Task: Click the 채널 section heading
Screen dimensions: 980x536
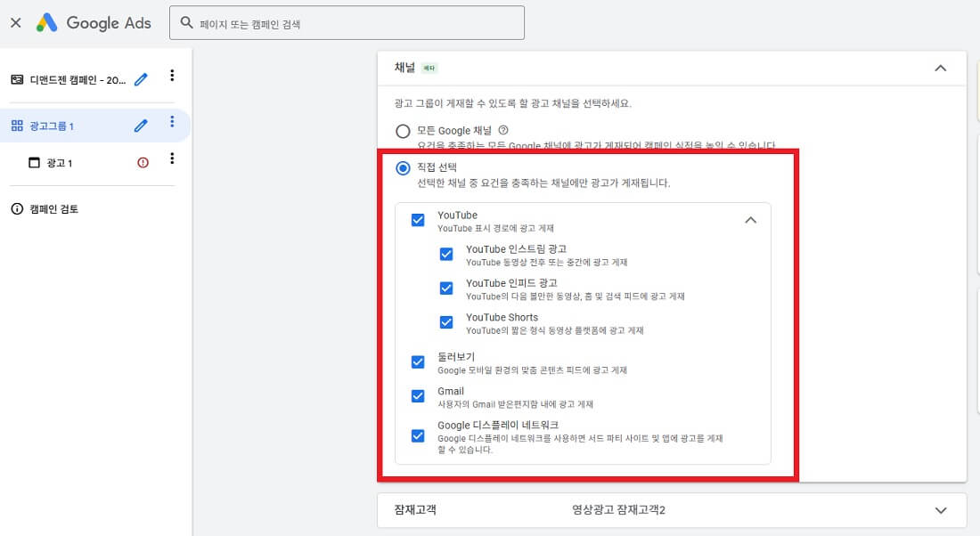Action: (404, 68)
